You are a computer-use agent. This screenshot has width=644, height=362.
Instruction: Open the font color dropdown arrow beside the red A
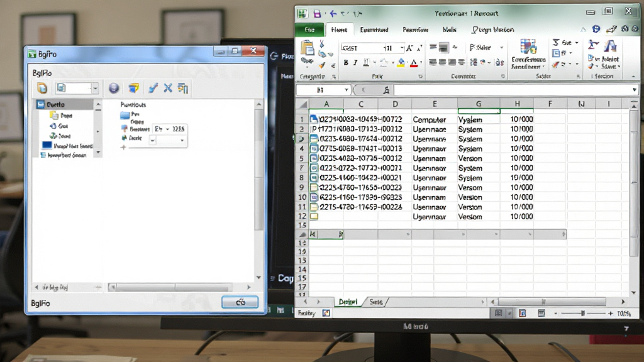(x=421, y=63)
